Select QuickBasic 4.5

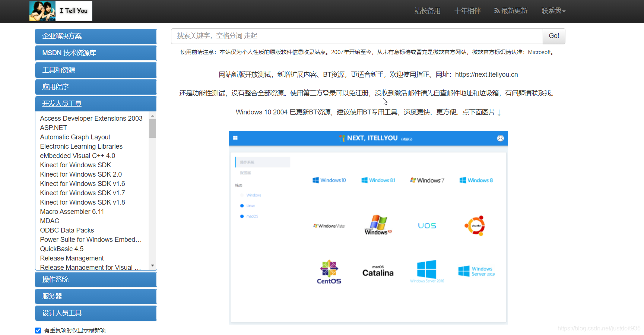point(62,249)
